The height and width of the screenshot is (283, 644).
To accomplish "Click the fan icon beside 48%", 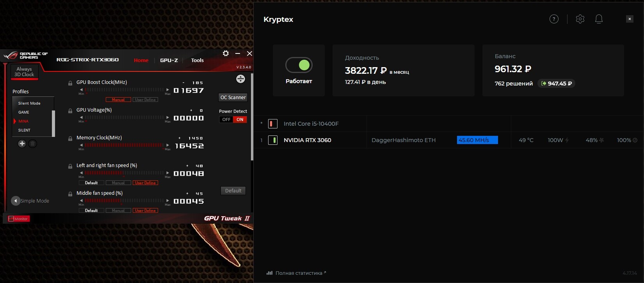I will coord(601,140).
